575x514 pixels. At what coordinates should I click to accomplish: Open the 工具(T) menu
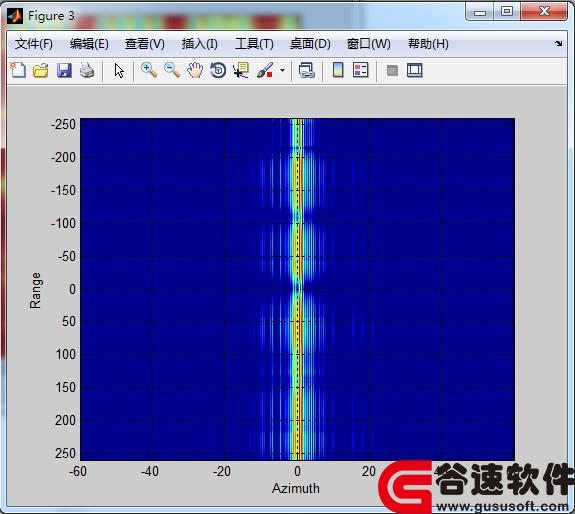coord(254,44)
